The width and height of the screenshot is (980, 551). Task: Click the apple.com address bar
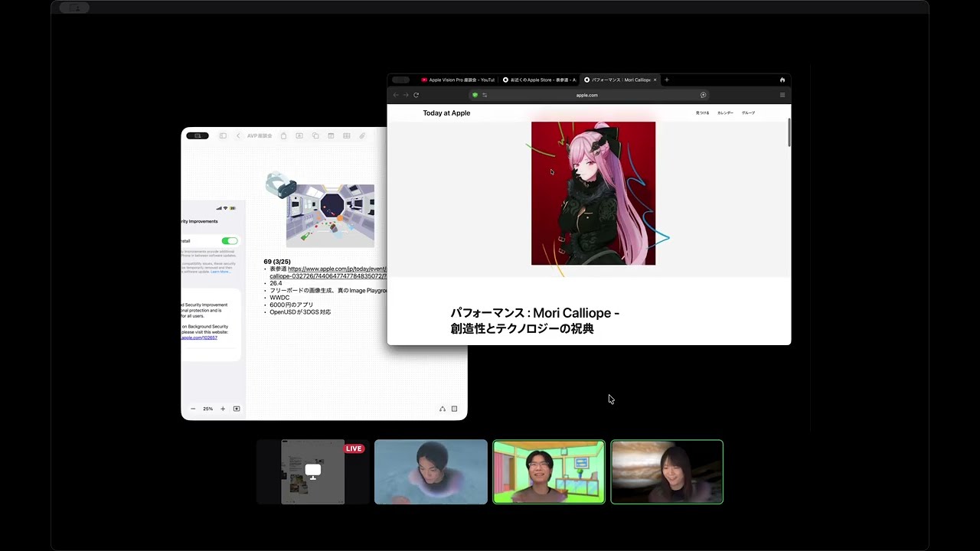click(x=587, y=95)
